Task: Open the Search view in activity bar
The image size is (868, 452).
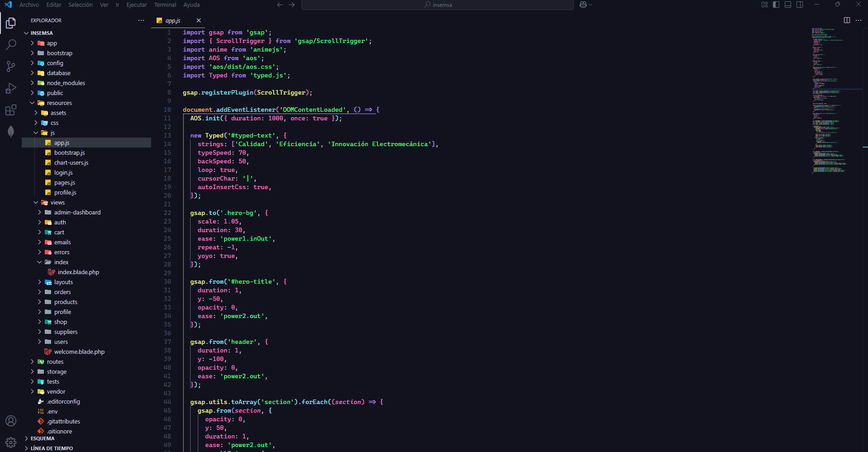Action: tap(11, 44)
